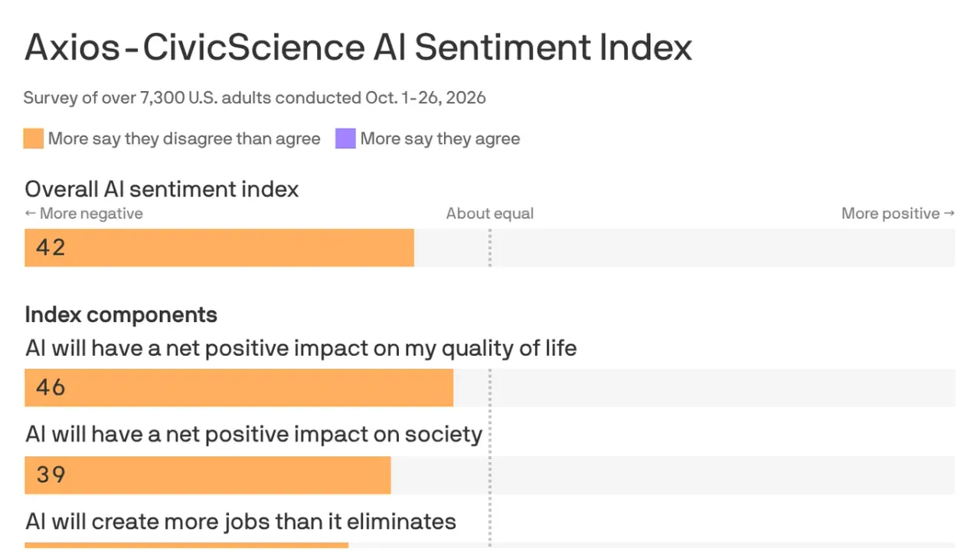Click the 'More say they agree' legend label
Screen dimensions: 980x551
pos(440,139)
